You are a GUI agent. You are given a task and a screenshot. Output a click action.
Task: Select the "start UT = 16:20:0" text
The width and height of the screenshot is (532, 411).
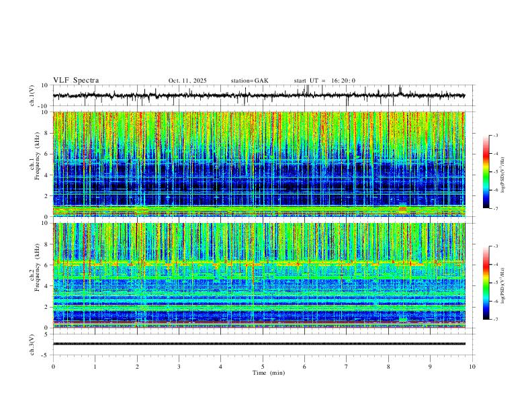(324, 81)
